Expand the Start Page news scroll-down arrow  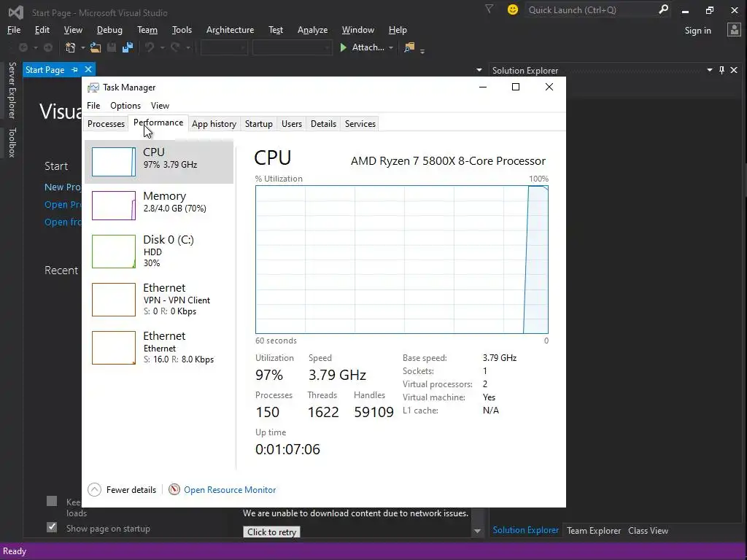pyautogui.click(x=477, y=531)
